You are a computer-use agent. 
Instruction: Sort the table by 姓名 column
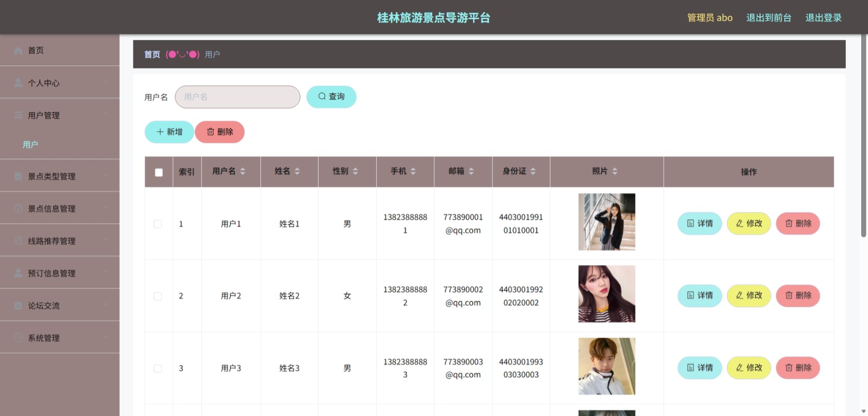(297, 171)
